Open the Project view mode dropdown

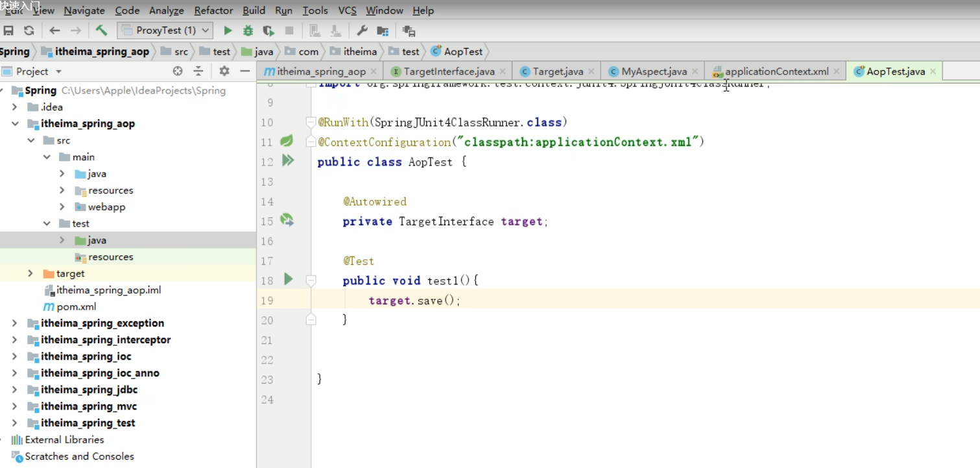coord(58,71)
